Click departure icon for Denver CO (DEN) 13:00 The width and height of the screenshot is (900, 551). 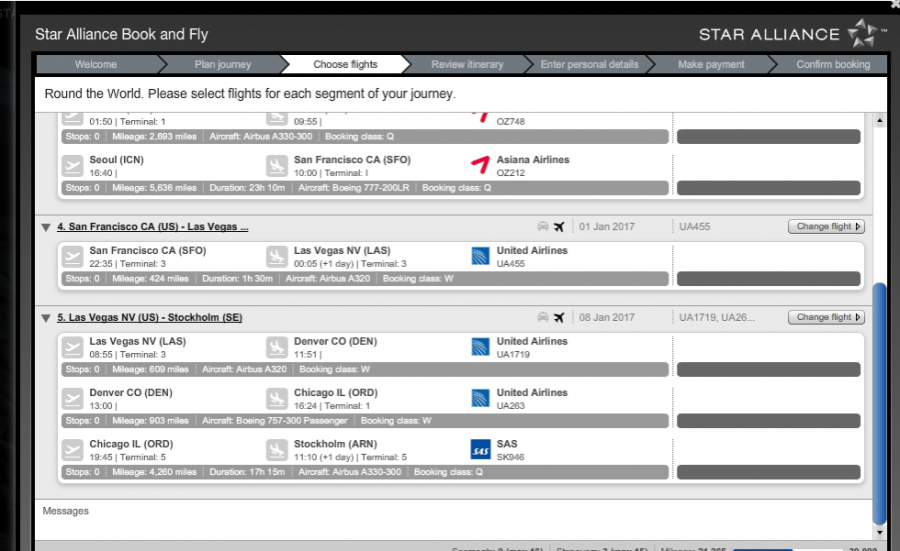72,398
